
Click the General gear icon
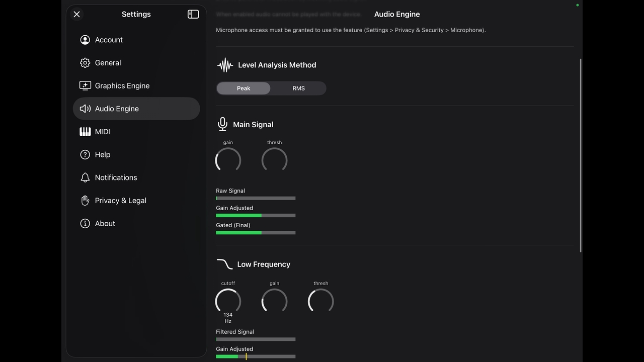tap(85, 63)
